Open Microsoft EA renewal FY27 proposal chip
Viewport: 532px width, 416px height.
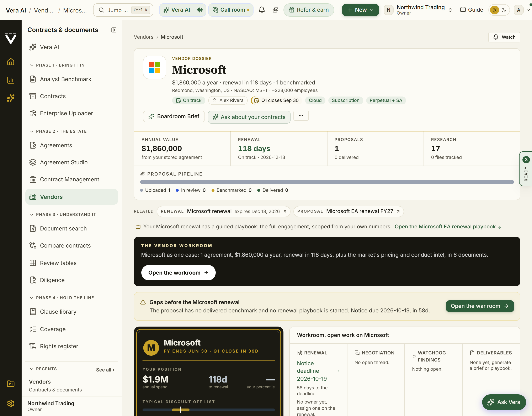point(348,211)
